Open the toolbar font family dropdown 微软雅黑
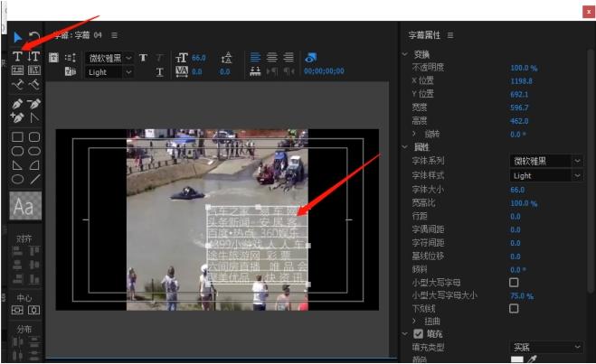596x364 pixels. [109, 58]
